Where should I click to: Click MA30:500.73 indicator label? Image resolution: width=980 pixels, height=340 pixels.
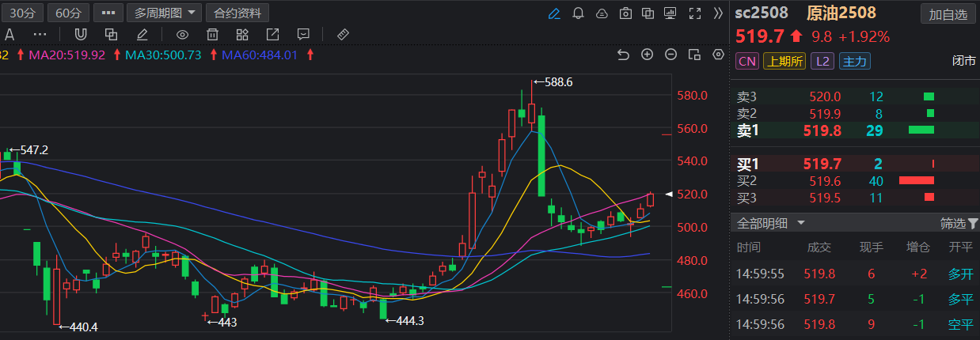[x=163, y=55]
